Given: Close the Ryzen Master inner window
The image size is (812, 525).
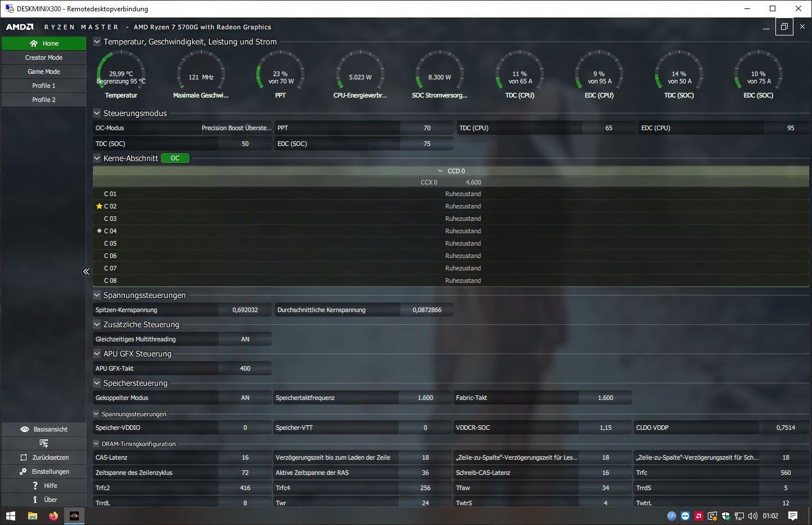Looking at the screenshot, I should coord(803,26).
